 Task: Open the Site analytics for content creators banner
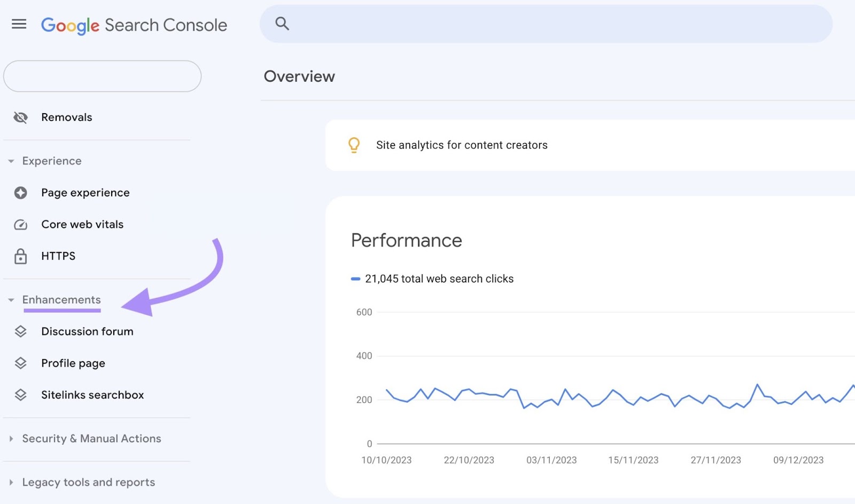(461, 145)
